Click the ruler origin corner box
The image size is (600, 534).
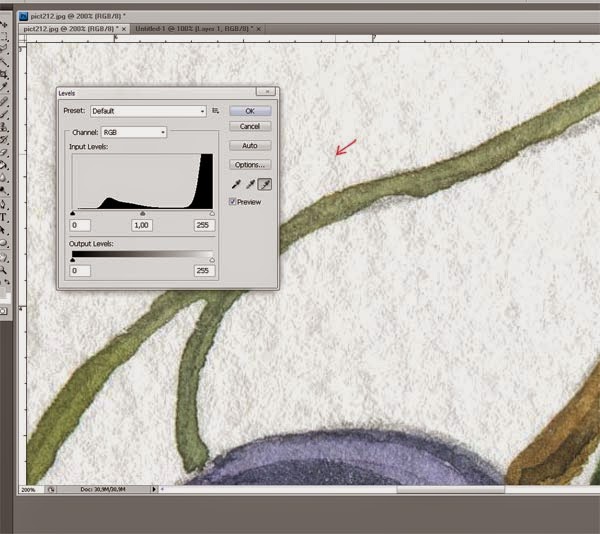[22, 38]
